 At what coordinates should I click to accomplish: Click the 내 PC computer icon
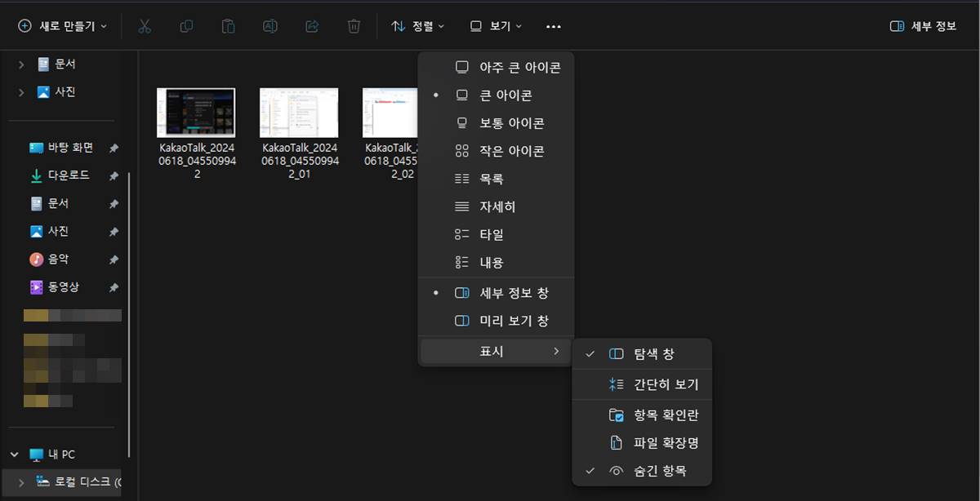[x=36, y=454]
